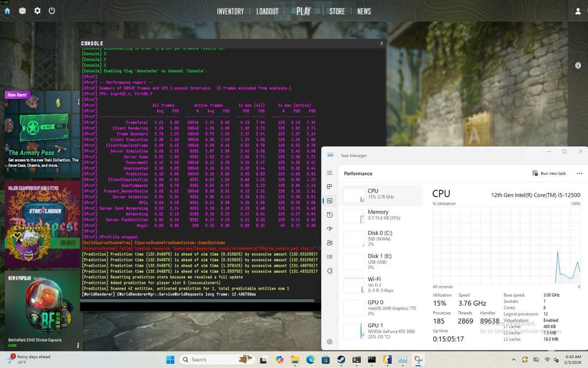Open the Wi-Fi network tray icon
This screenshot has width=588, height=368.
click(x=547, y=360)
